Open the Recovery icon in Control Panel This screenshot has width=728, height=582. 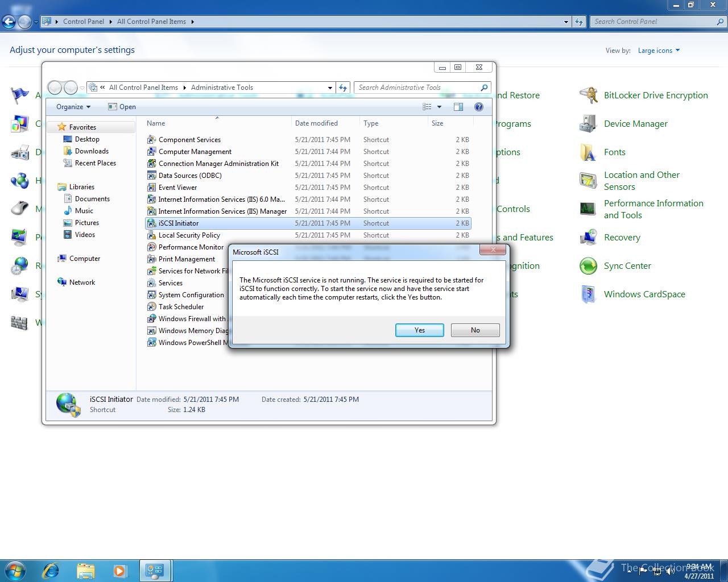588,238
